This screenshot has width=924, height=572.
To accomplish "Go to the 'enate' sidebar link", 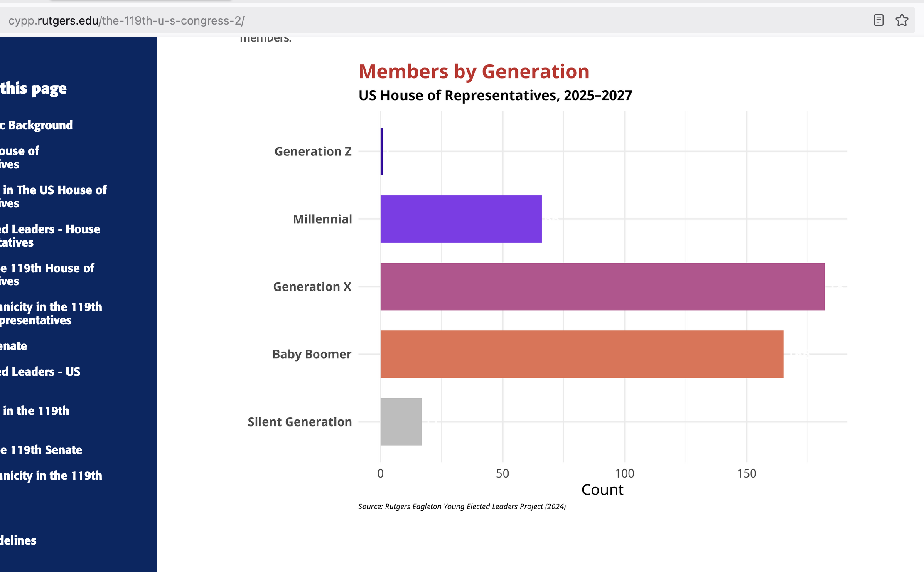I will point(13,346).
